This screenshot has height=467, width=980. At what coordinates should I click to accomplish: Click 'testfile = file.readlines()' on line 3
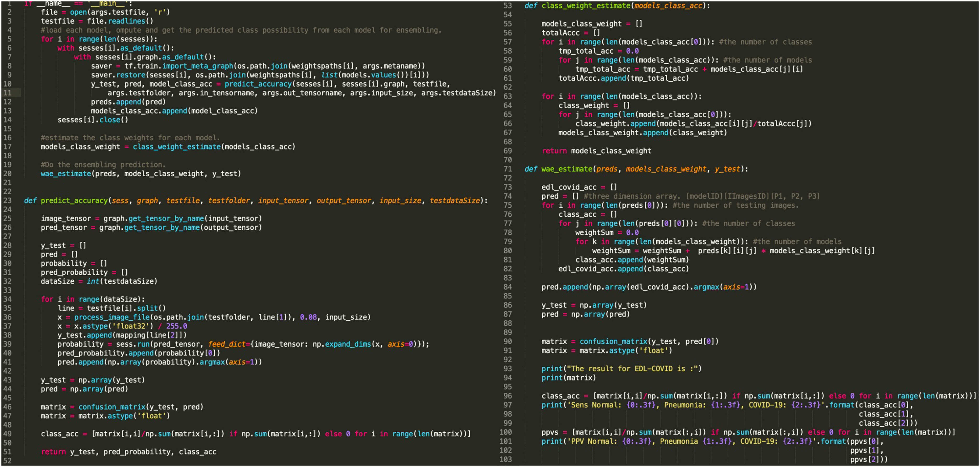(x=97, y=21)
